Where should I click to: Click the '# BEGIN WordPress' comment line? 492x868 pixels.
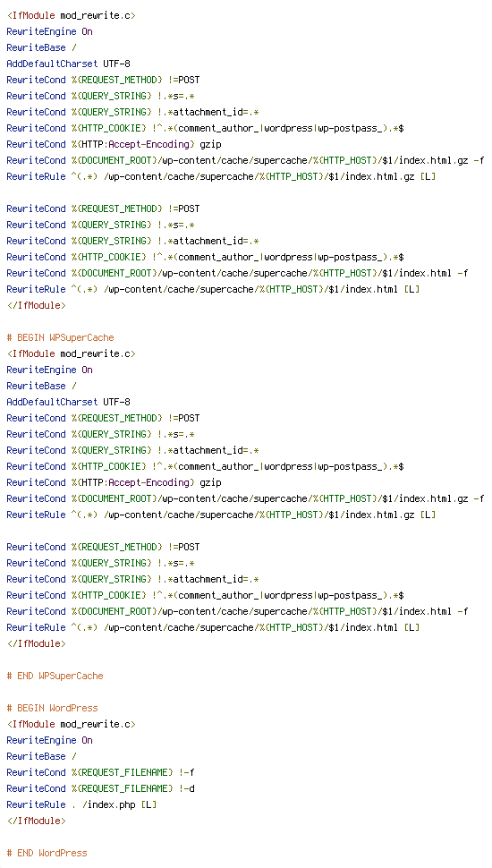tap(52, 708)
